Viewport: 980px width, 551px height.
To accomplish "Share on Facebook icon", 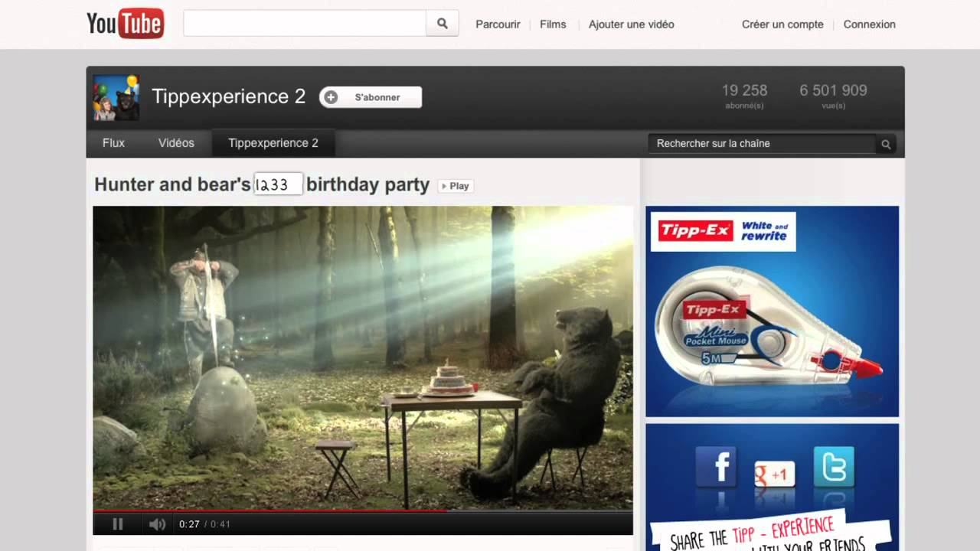I will tap(716, 466).
